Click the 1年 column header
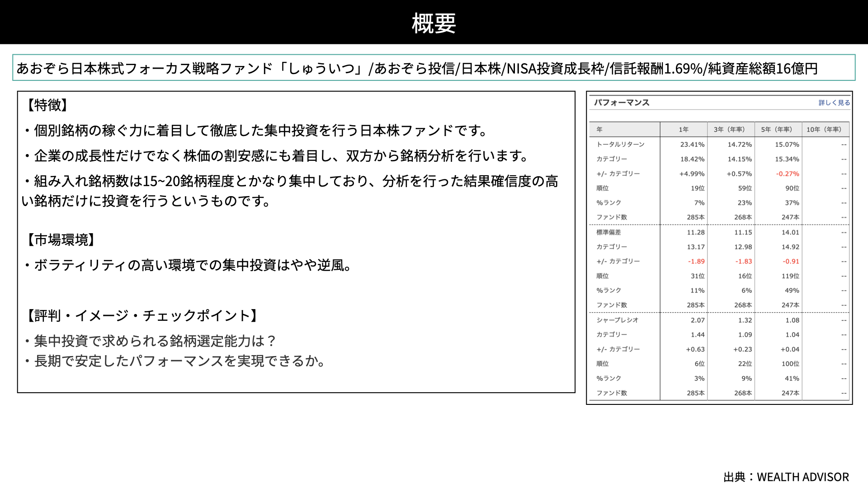This screenshot has width=868, height=488. point(684,130)
